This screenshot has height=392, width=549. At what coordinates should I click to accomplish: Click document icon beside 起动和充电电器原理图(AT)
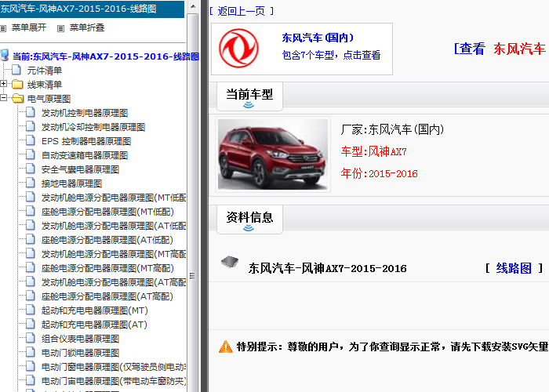(31, 324)
